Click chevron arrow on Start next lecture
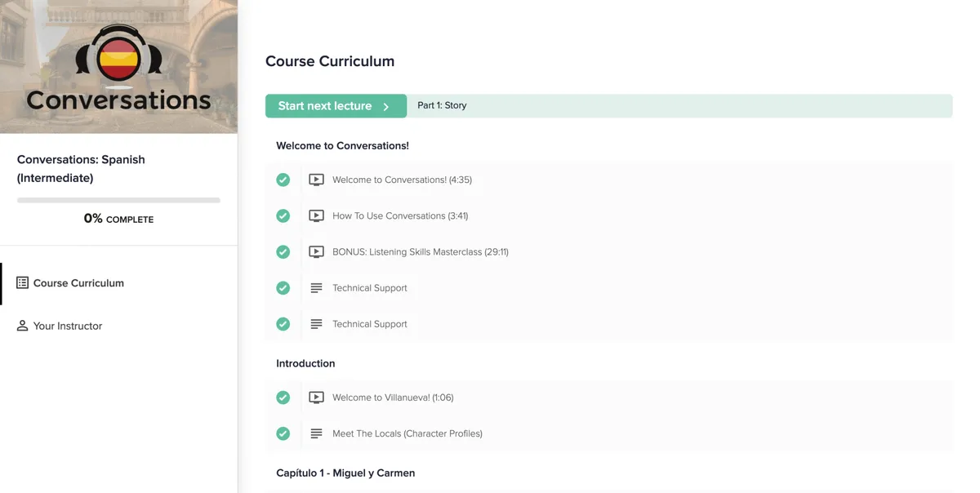 [386, 107]
